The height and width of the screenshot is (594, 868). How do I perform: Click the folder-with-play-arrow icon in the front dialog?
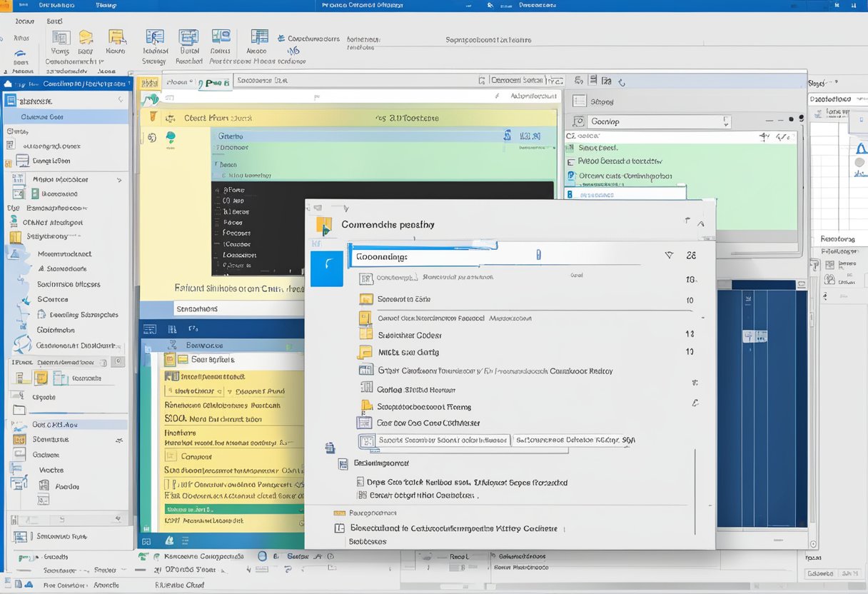(x=324, y=225)
